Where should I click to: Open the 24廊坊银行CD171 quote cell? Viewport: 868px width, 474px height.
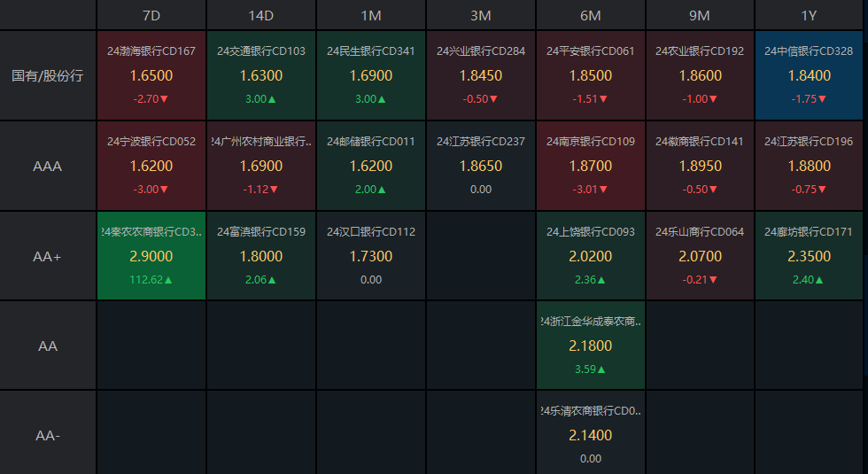point(809,256)
